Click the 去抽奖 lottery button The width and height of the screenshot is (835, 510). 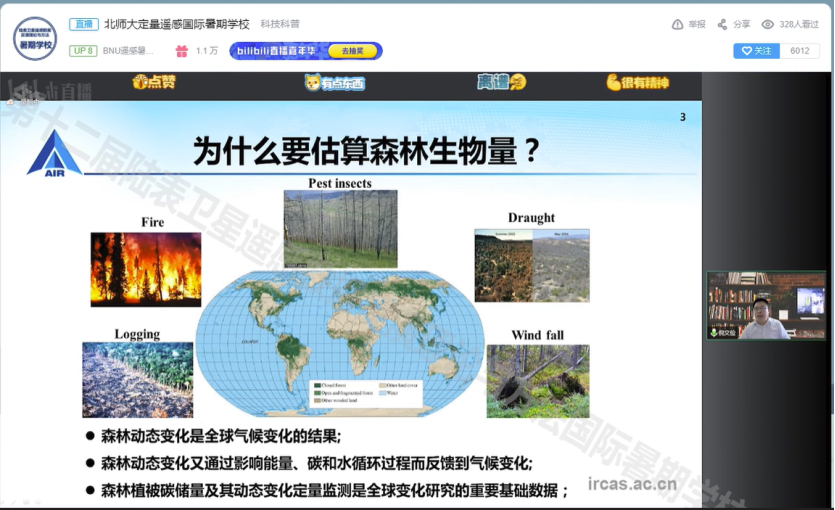pos(353,51)
